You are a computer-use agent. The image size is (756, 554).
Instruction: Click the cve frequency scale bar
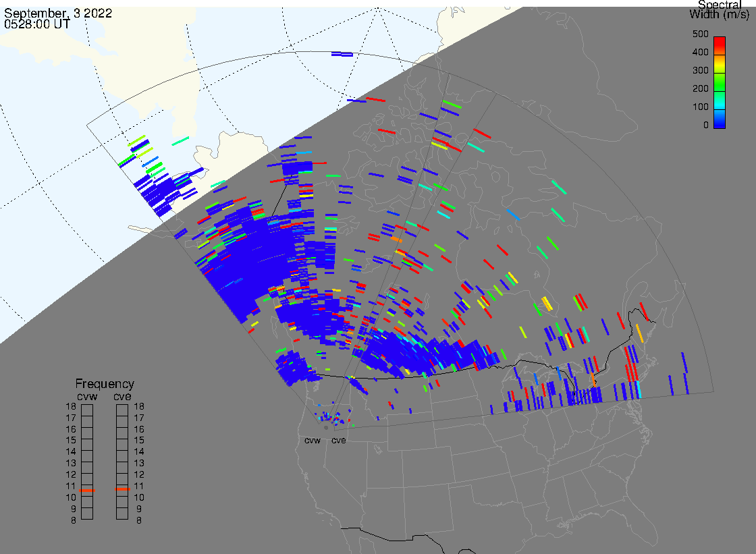point(122,462)
